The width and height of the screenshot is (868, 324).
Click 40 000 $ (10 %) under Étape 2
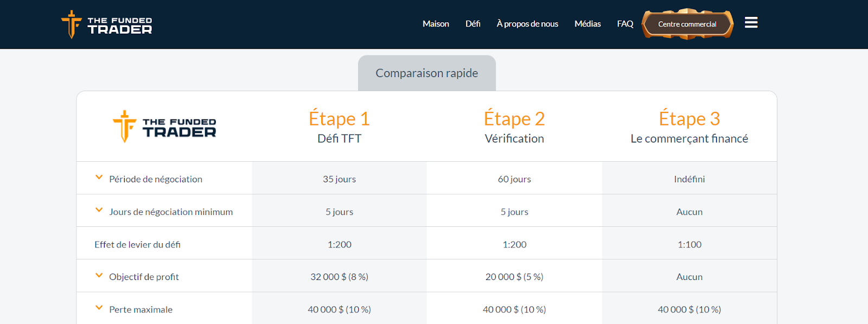(x=514, y=309)
